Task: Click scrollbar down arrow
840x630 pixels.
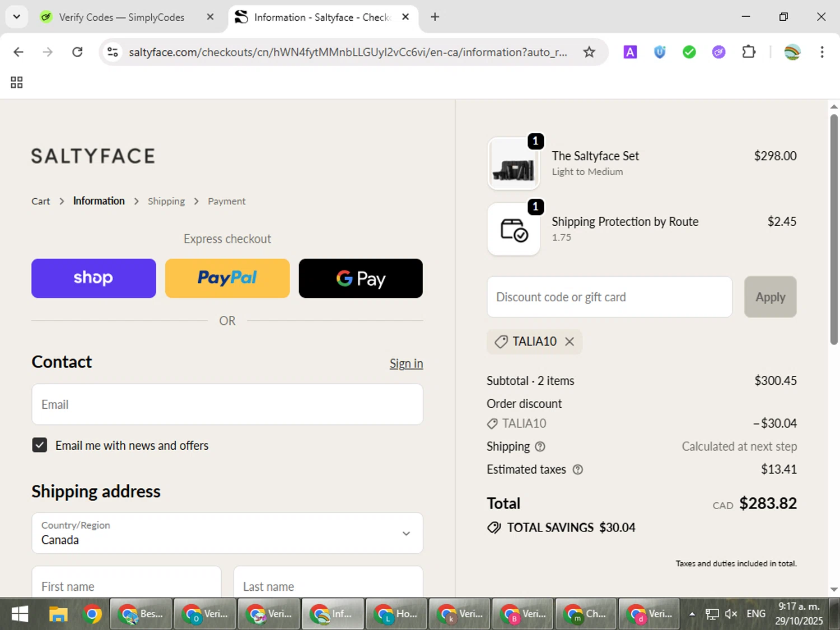Action: pos(834,589)
